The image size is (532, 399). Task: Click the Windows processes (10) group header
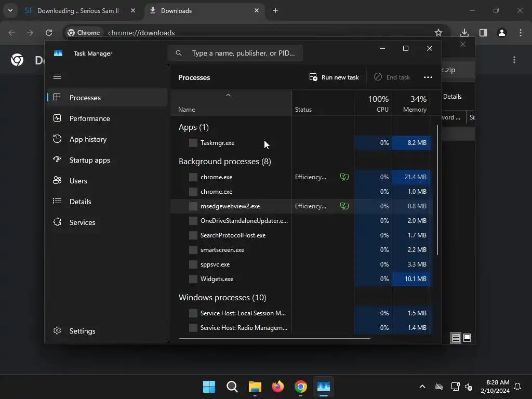222,298
